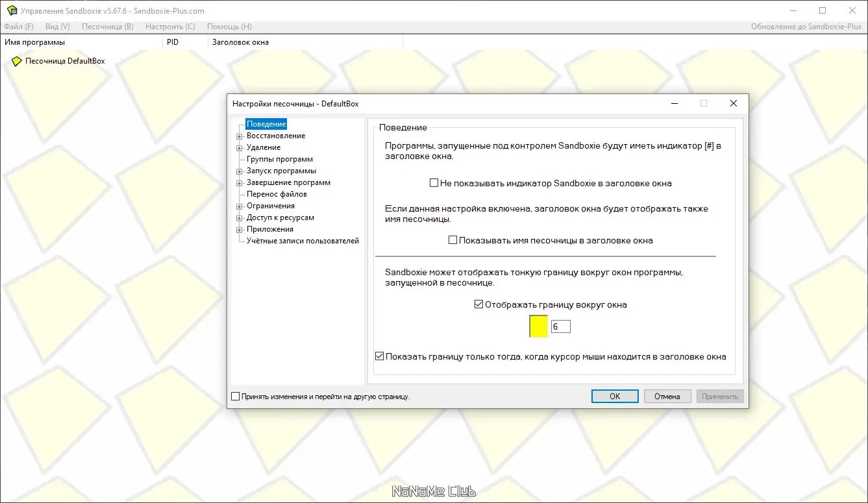Open the yellow border color swatch
Image resolution: width=868 pixels, height=503 pixels.
coord(538,326)
